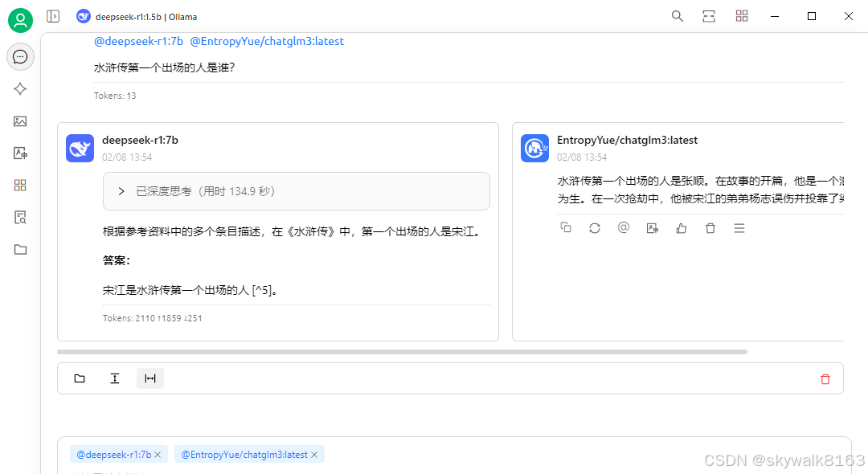
Task: Copy the chatglm3 response
Action: 566,228
